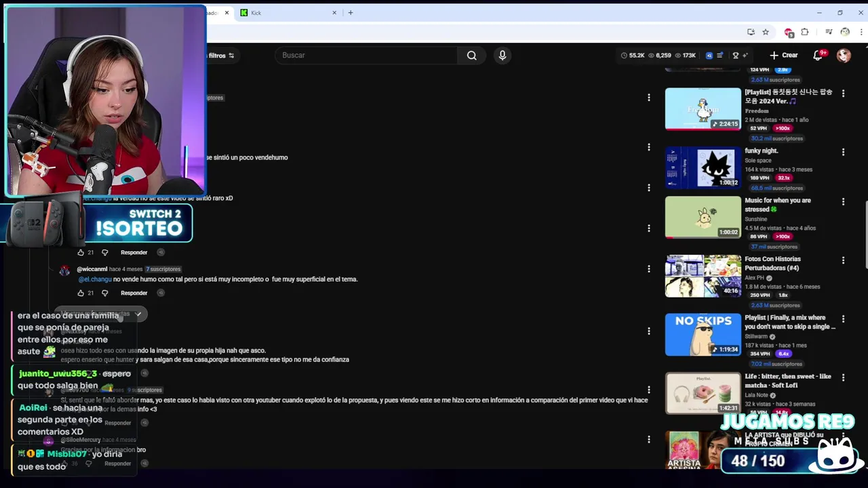Open the Alex PH channel name
This screenshot has height=488, width=868.
tap(754, 278)
